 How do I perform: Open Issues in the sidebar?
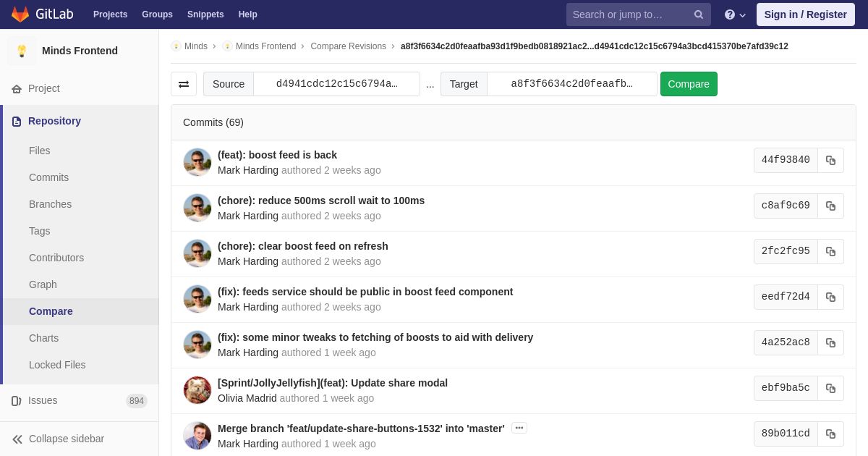click(x=43, y=400)
